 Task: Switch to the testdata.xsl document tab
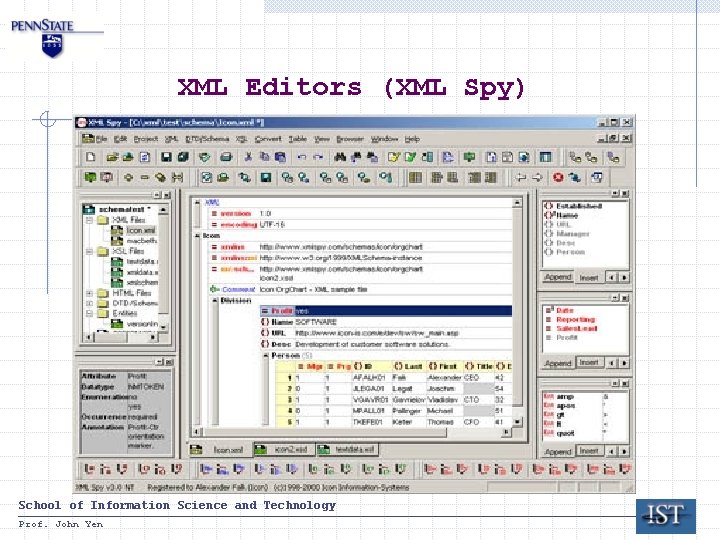coord(348,450)
